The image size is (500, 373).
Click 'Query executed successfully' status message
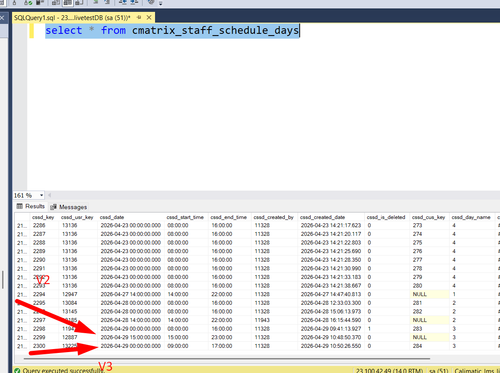(x=63, y=370)
